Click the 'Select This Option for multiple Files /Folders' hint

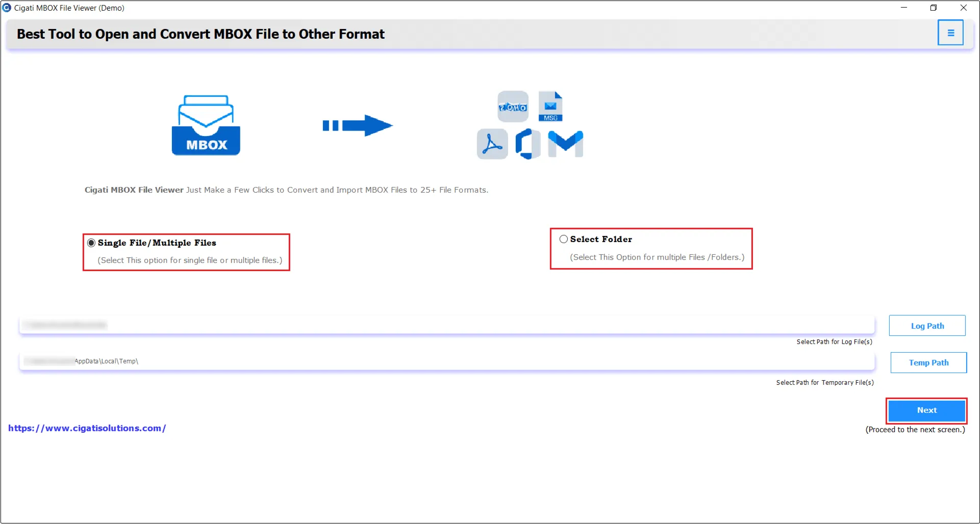[657, 257]
